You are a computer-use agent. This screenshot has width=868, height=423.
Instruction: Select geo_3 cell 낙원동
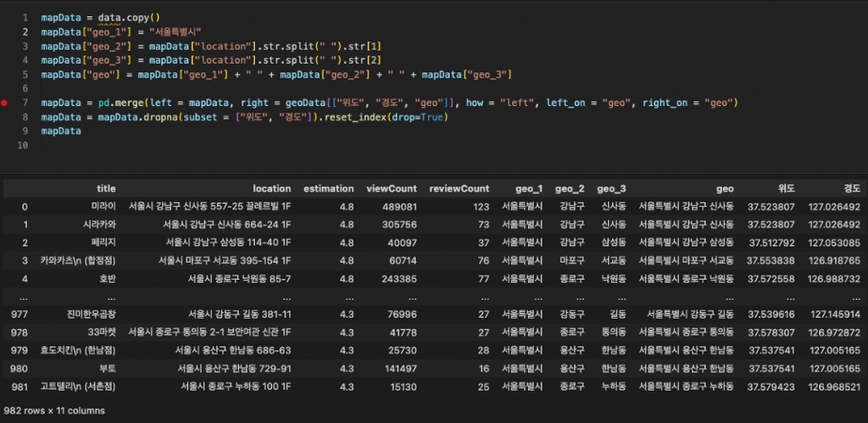pyautogui.click(x=614, y=279)
